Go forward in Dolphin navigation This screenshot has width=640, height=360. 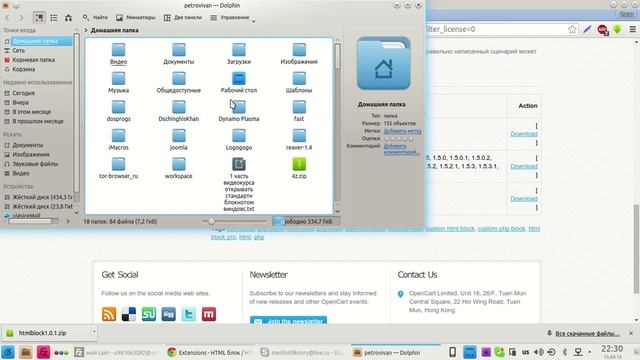(x=21, y=18)
